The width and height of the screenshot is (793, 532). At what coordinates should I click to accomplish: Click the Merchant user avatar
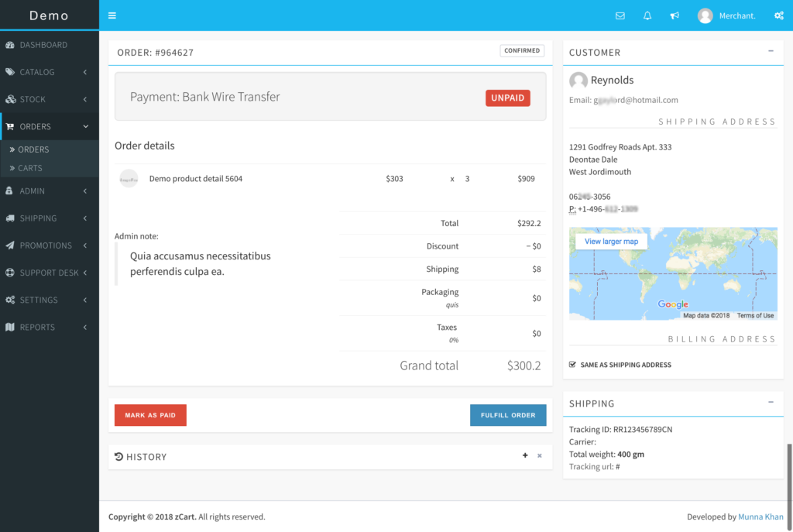(x=705, y=15)
